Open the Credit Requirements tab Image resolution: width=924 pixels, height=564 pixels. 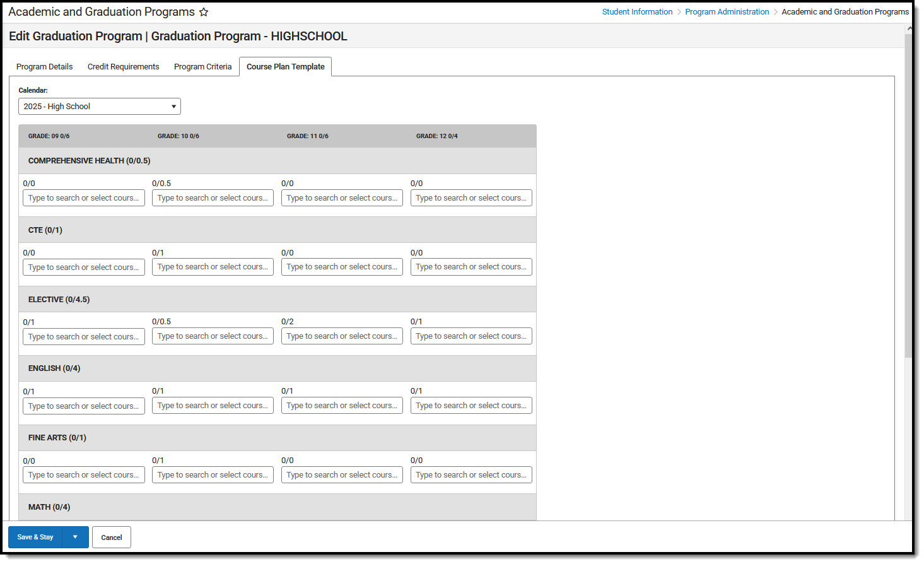click(123, 67)
